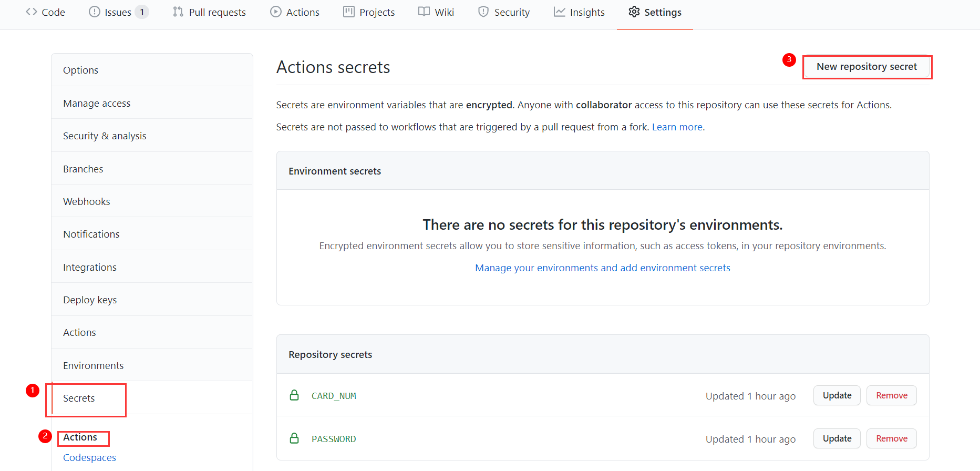This screenshot has height=471, width=980.
Task: Click the Pull requests branch icon
Action: tap(178, 12)
